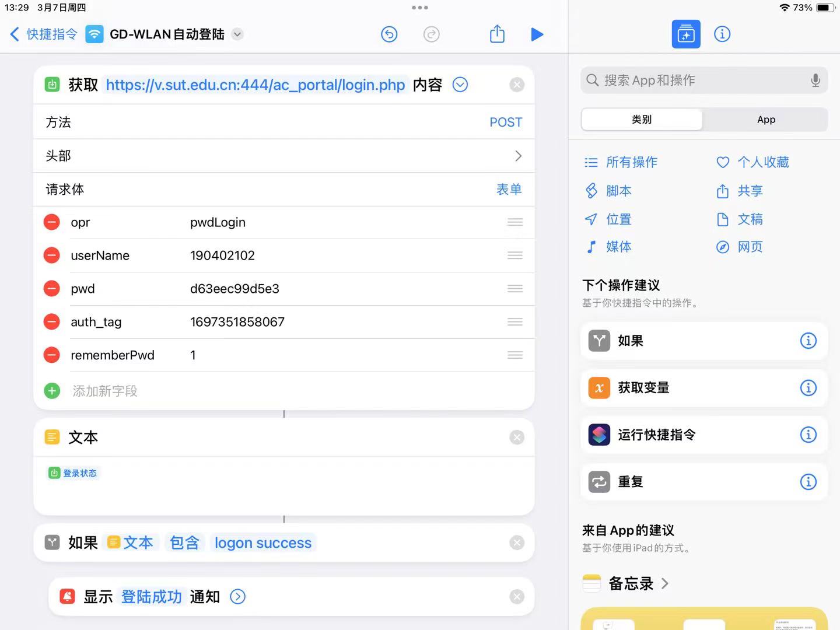This screenshot has height=630, width=840.
Task: Edit the login.php URL field
Action: (x=256, y=85)
